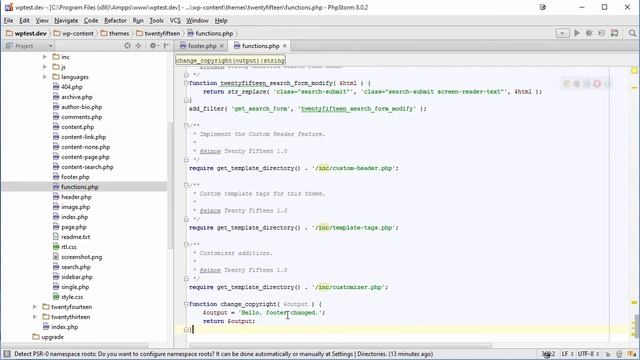The height and width of the screenshot is (360, 640).
Task: Click readme.txt file icon in tree
Action: pyautogui.click(x=56, y=237)
